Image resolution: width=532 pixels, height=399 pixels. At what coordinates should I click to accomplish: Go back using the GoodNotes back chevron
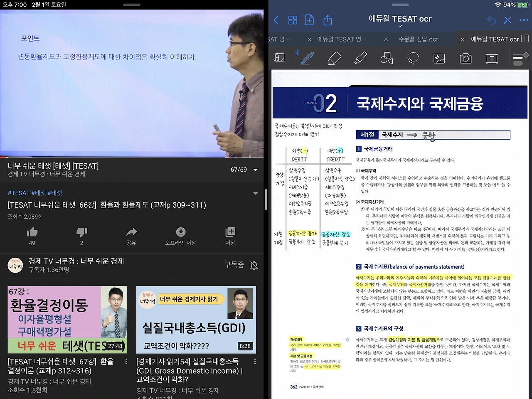(276, 20)
